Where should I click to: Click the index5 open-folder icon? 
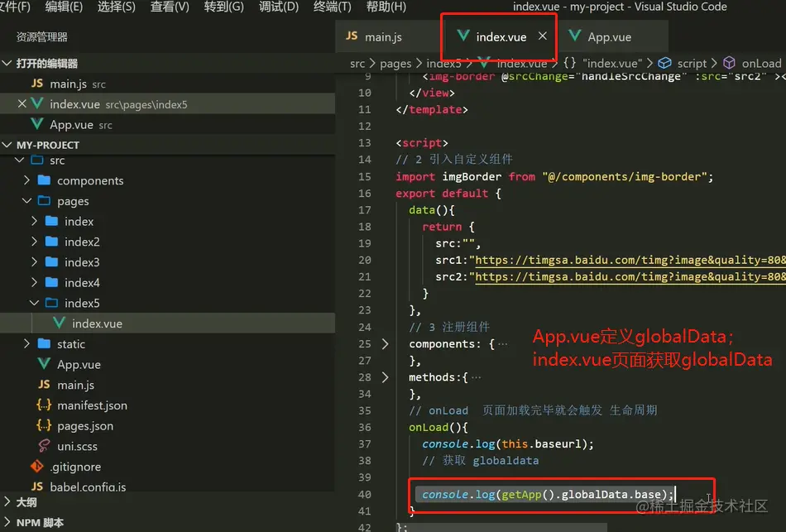[51, 303]
